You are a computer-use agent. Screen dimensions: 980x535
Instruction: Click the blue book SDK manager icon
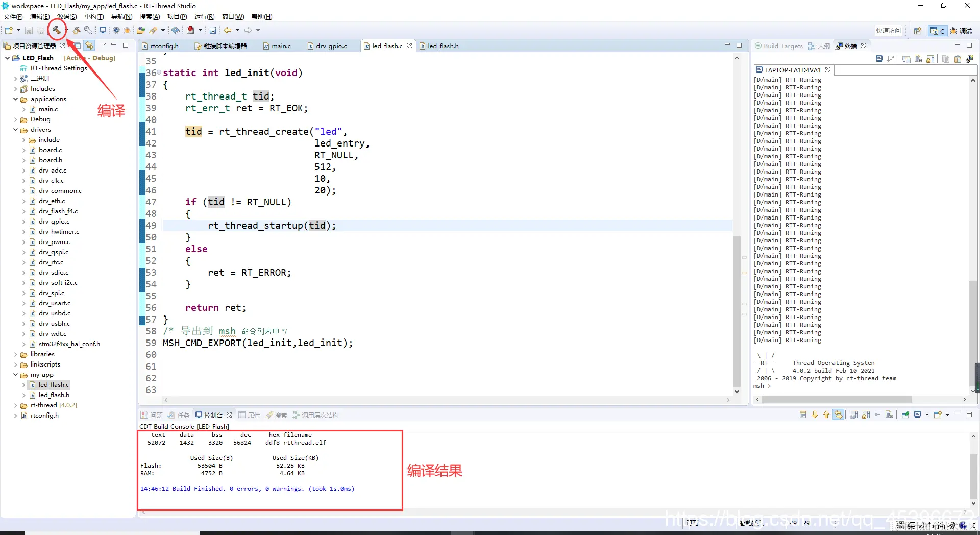point(176,30)
